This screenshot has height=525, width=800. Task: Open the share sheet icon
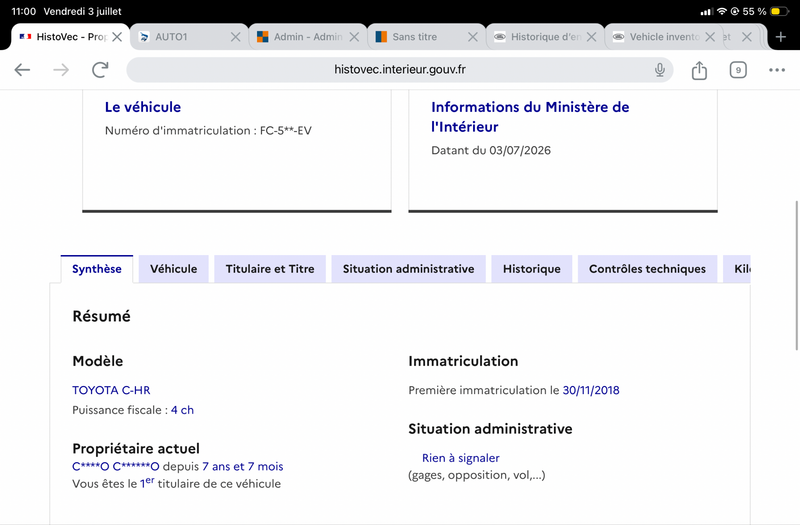click(x=699, y=70)
